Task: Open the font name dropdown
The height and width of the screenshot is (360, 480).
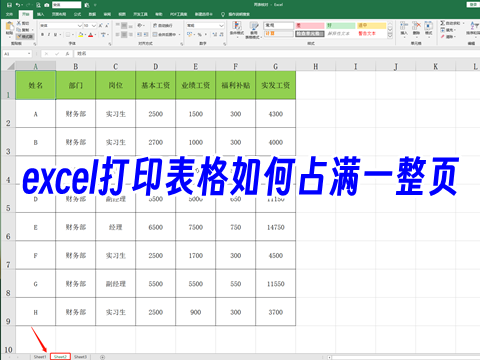Action: (x=80, y=25)
